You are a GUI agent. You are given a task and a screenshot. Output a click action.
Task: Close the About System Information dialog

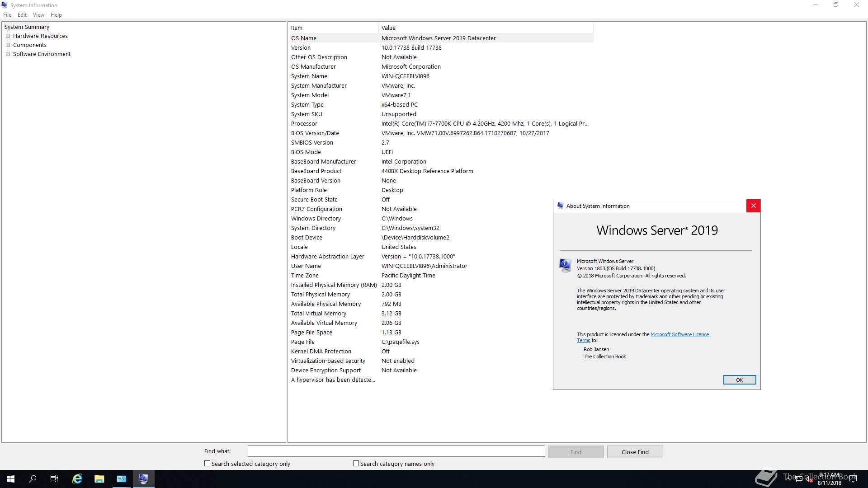tap(753, 206)
